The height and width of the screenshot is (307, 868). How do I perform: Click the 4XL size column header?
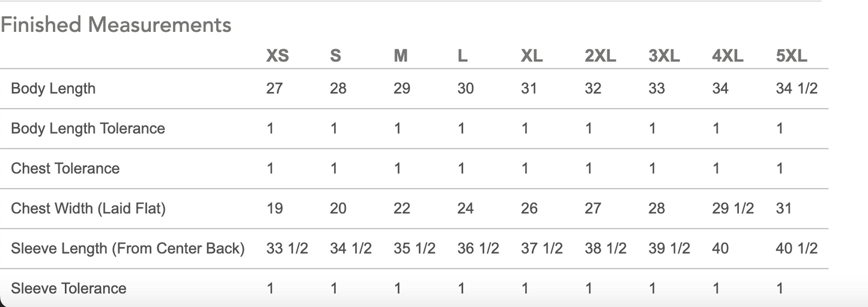pos(727,56)
